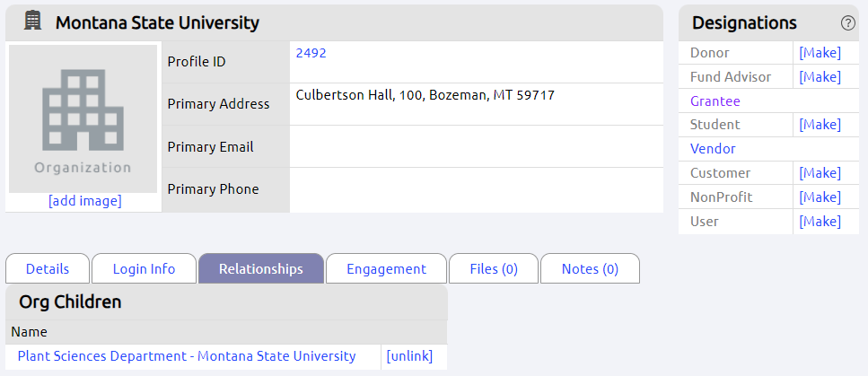Viewport: 868px width, 376px height.
Task: Make this profile a User
Action: point(820,222)
